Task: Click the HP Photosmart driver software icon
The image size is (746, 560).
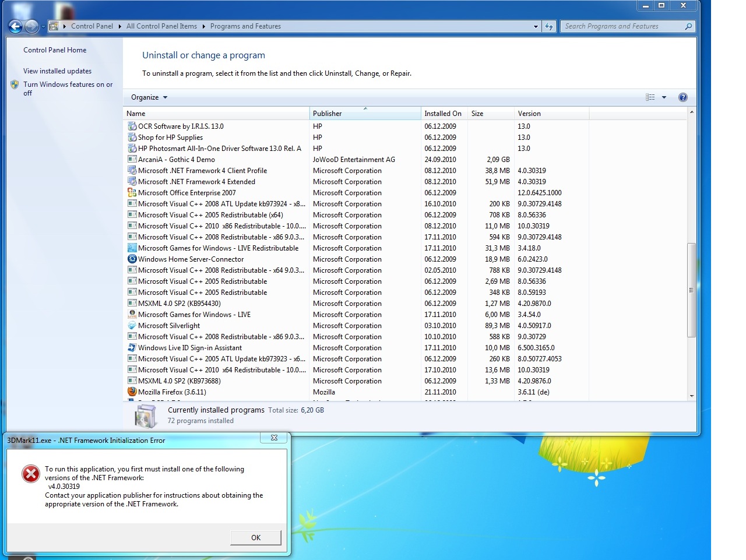Action: click(x=132, y=148)
